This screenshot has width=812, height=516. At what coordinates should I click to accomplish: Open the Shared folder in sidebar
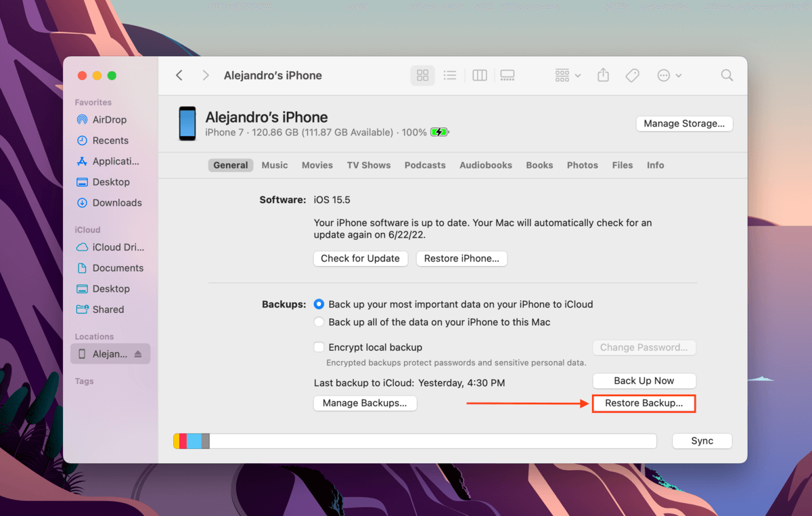(x=100, y=309)
